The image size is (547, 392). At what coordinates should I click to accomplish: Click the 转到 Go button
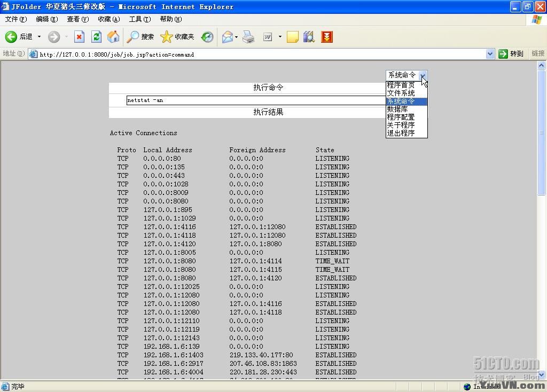[x=511, y=54]
